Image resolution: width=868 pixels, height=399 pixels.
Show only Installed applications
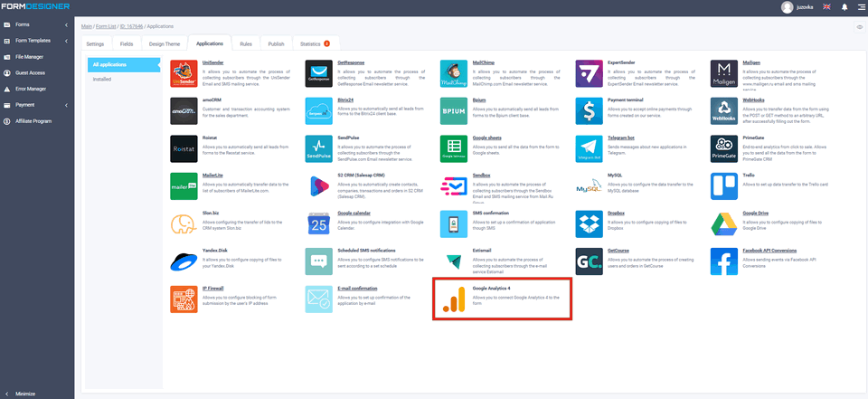click(102, 80)
